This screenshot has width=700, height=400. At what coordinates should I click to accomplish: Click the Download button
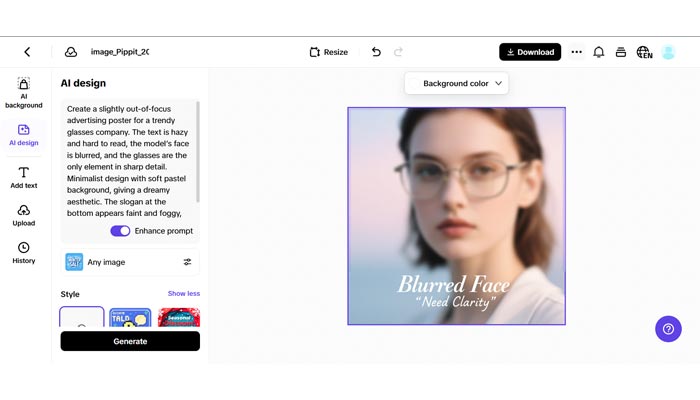pos(530,52)
